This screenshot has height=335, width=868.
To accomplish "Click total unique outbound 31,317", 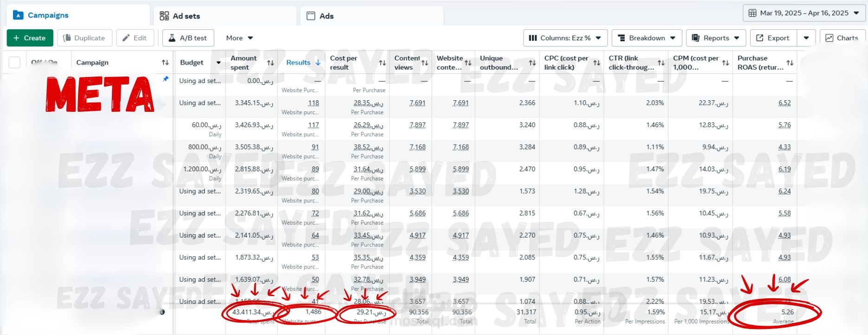I will 526,312.
